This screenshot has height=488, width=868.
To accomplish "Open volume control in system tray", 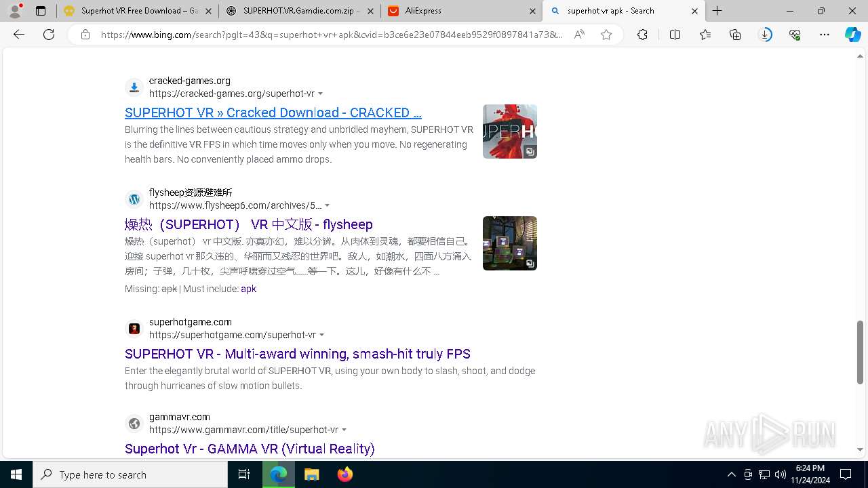I will pyautogui.click(x=781, y=474).
